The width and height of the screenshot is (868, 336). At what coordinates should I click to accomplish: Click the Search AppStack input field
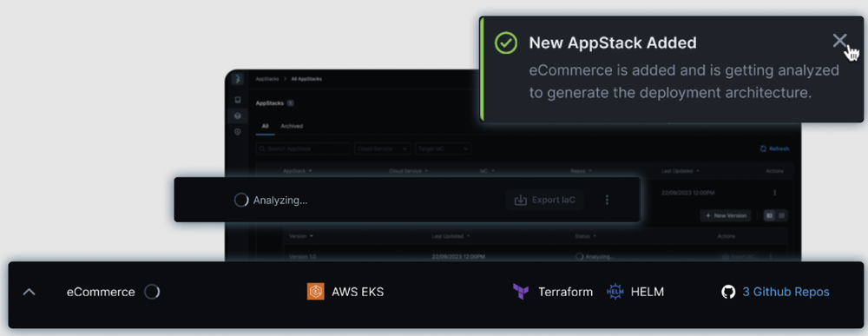tap(303, 148)
